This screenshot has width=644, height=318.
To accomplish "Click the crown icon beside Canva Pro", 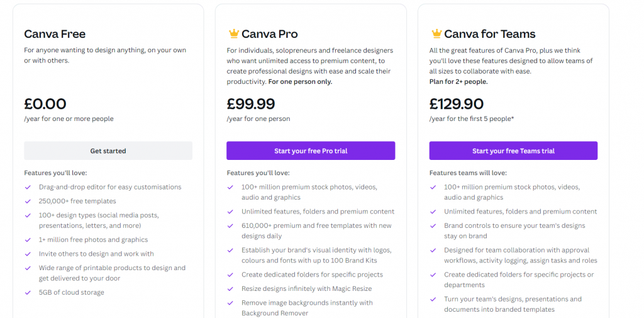I will click(233, 33).
